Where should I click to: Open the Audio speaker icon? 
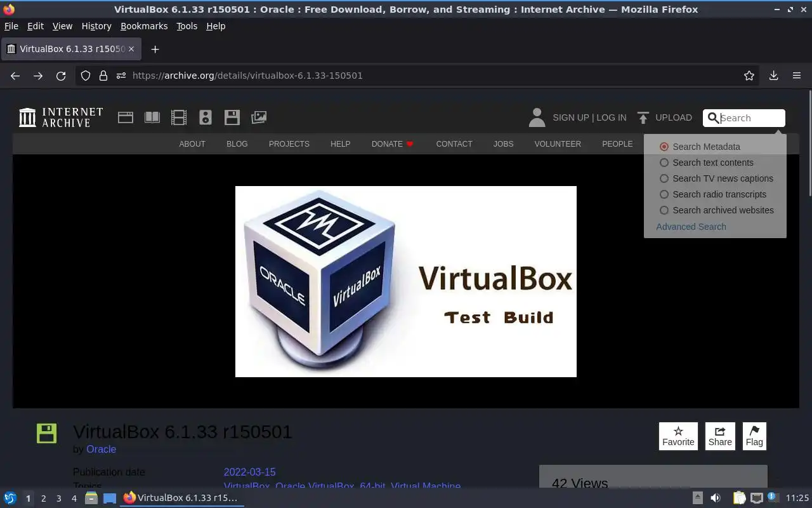pyautogui.click(x=205, y=117)
